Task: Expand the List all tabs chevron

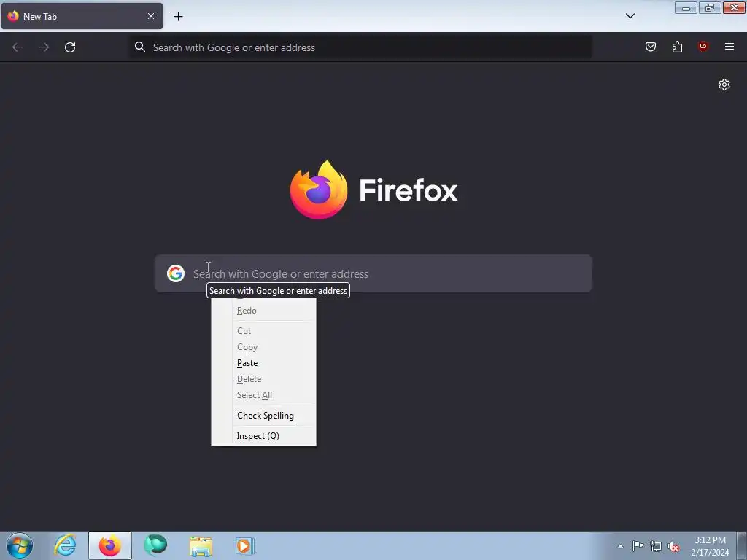Action: click(x=630, y=16)
